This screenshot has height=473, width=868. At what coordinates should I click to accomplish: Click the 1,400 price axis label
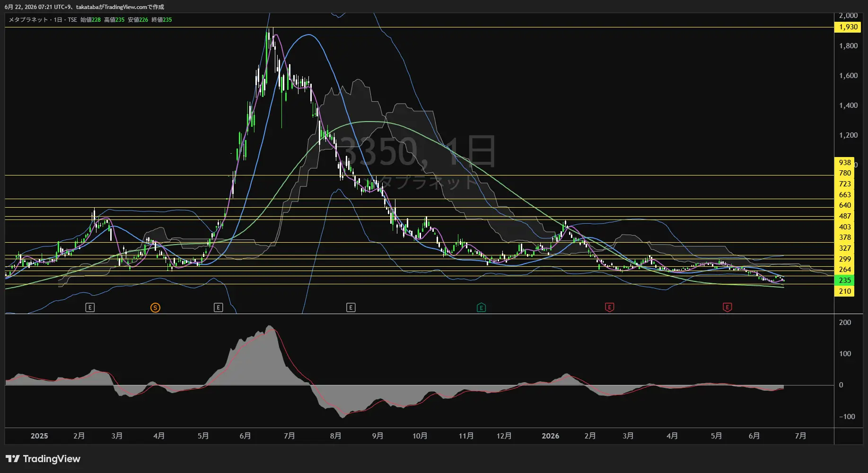(x=848, y=105)
